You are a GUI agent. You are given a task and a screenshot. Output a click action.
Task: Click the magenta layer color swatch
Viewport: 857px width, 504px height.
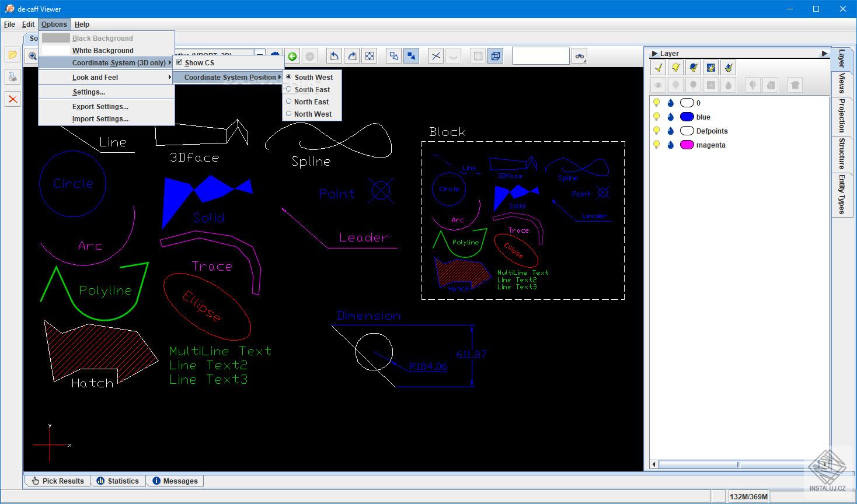pyautogui.click(x=687, y=145)
